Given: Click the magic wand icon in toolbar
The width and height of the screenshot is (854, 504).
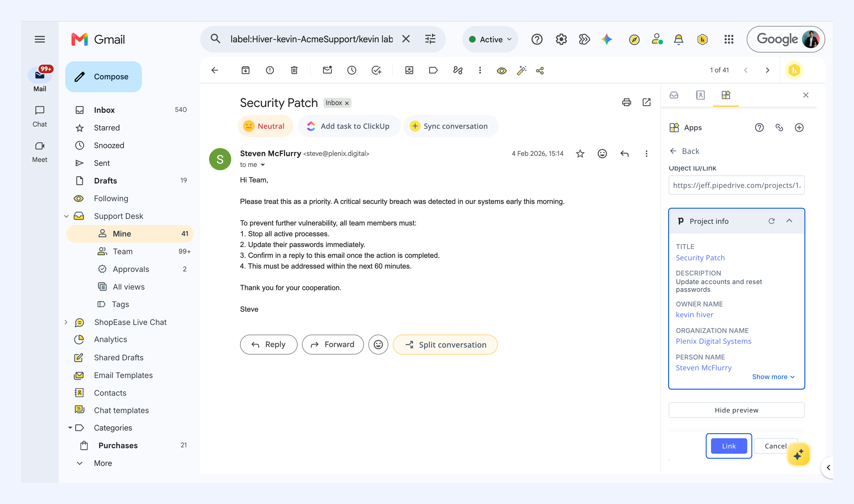Looking at the screenshot, I should [x=522, y=70].
